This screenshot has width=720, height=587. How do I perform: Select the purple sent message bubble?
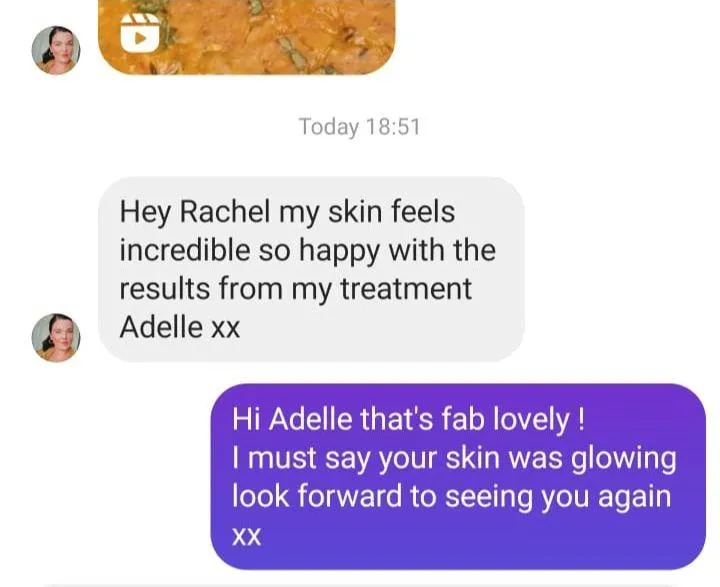click(458, 476)
